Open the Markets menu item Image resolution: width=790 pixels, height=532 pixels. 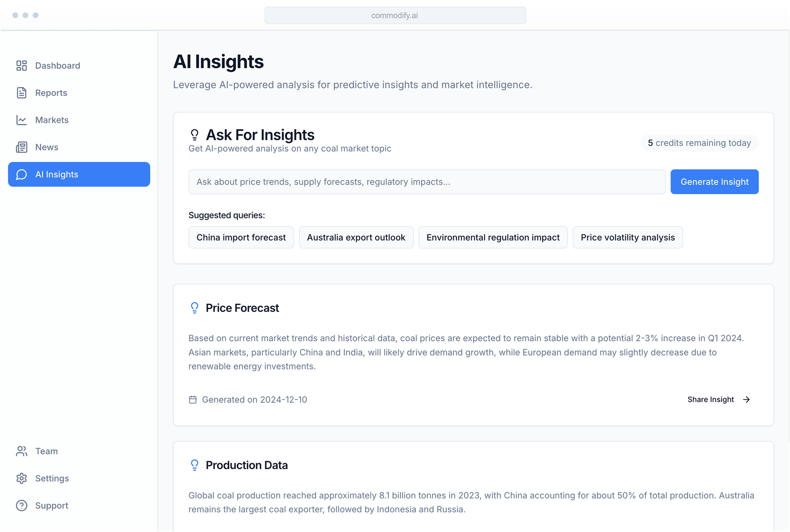coord(52,120)
